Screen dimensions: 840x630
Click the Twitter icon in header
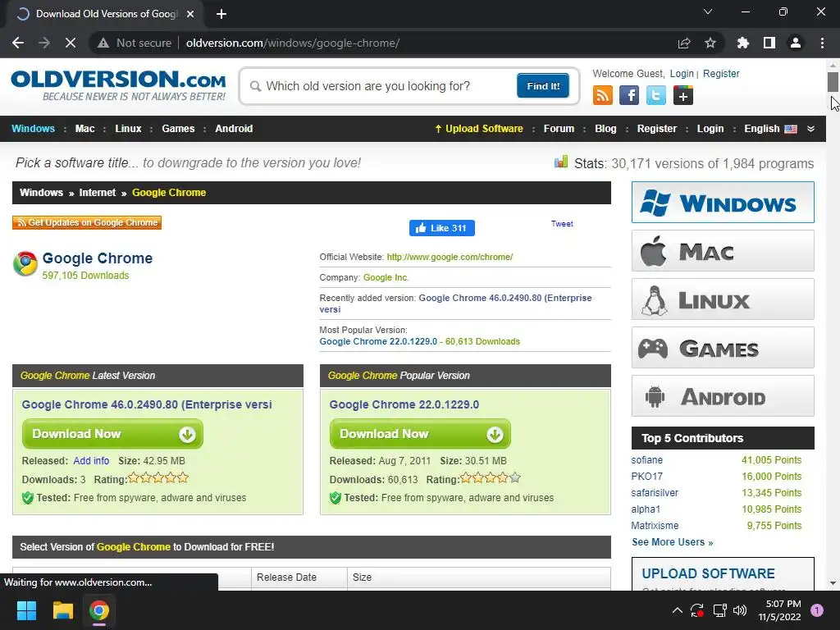(655, 95)
